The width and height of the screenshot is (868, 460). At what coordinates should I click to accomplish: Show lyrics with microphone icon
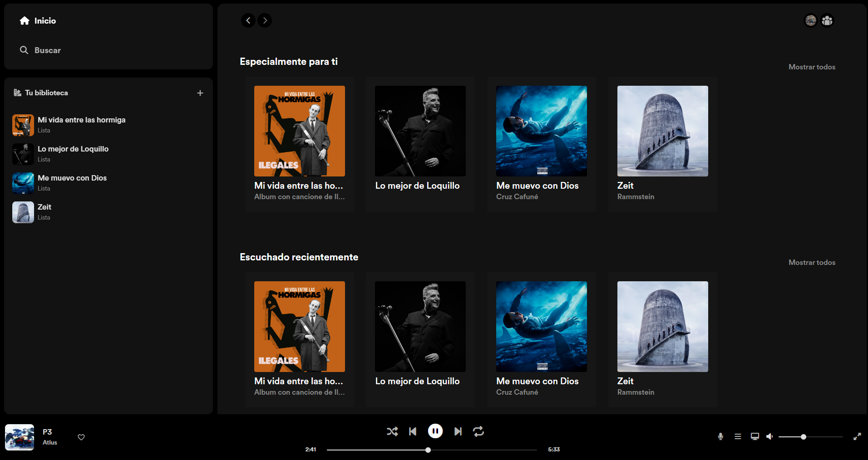[720, 436]
